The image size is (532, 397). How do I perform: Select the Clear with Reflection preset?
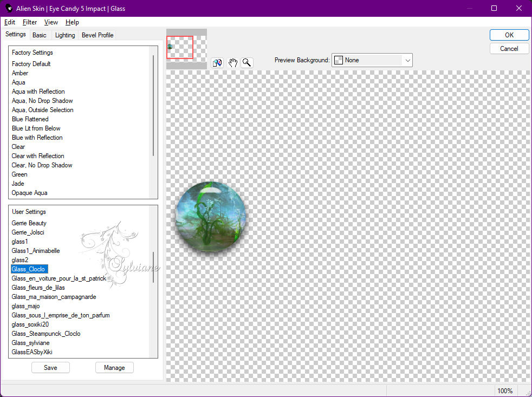[38, 156]
